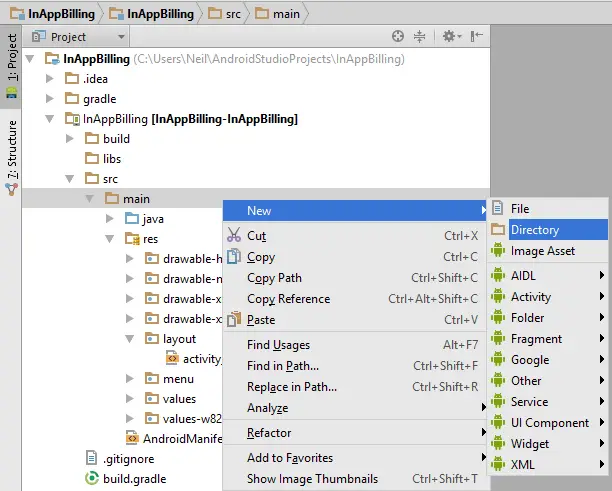Click the scroll-from-source crosshair icon
Screen dimensions: 612x491
(x=398, y=36)
